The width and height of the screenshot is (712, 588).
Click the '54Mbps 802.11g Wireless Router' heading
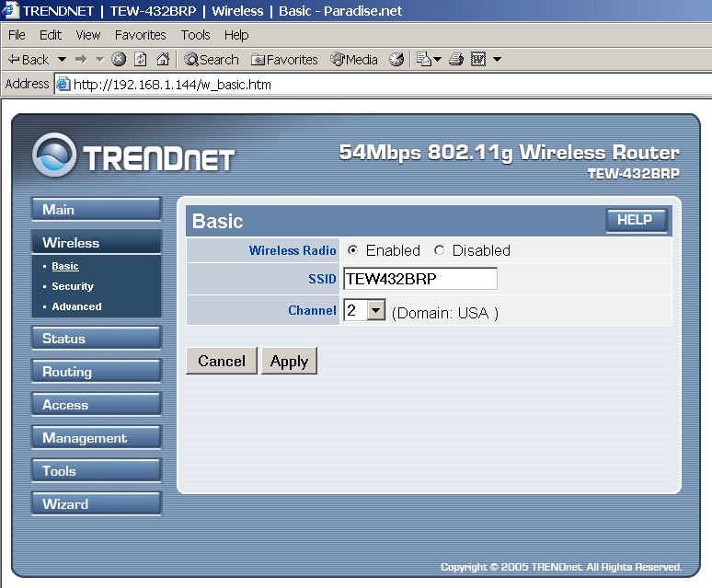(510, 152)
